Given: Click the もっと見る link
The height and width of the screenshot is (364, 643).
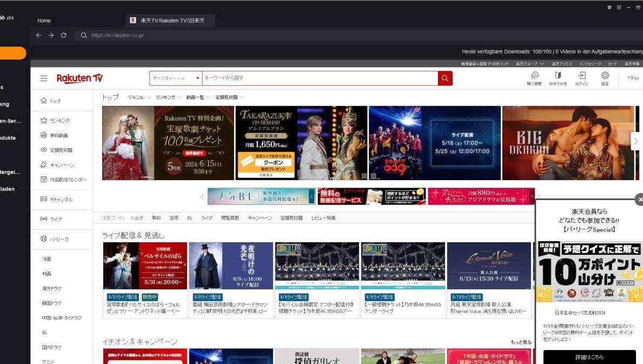Looking at the screenshot, I should point(521,342).
